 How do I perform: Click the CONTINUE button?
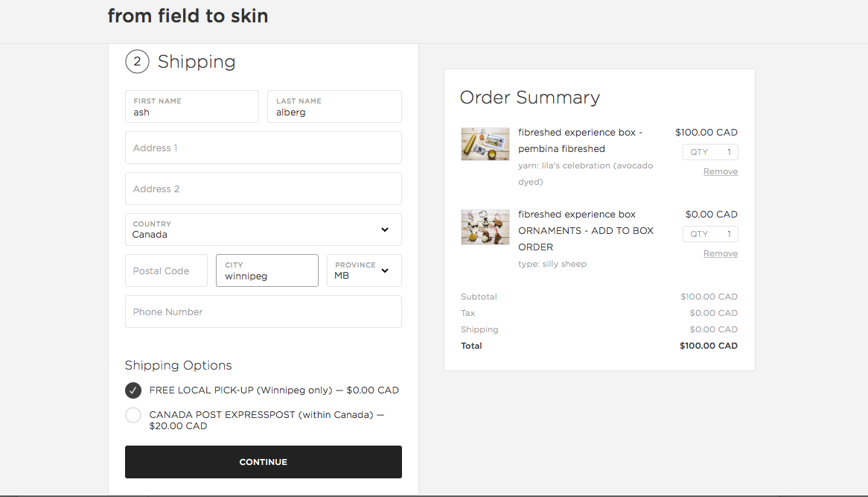(x=264, y=462)
